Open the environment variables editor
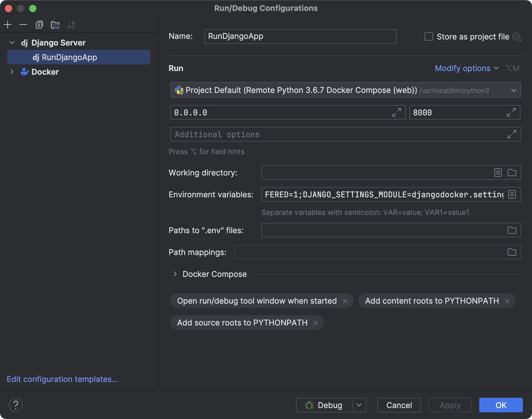Viewport: 532px width, 419px height. click(x=512, y=194)
